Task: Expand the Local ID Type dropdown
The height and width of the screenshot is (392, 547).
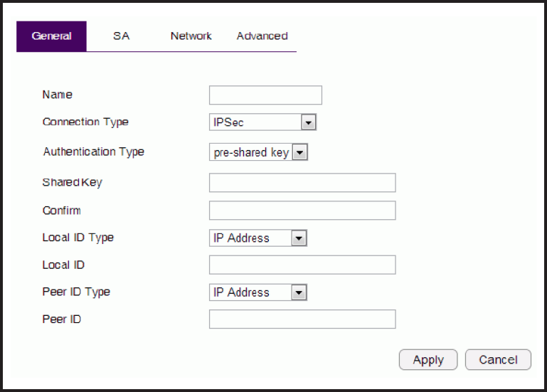Action: pos(258,238)
